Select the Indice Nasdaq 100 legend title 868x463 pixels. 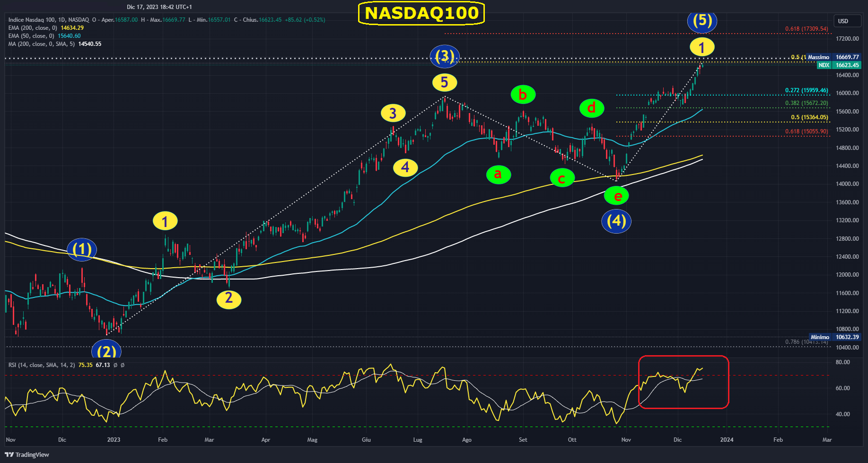[49, 20]
